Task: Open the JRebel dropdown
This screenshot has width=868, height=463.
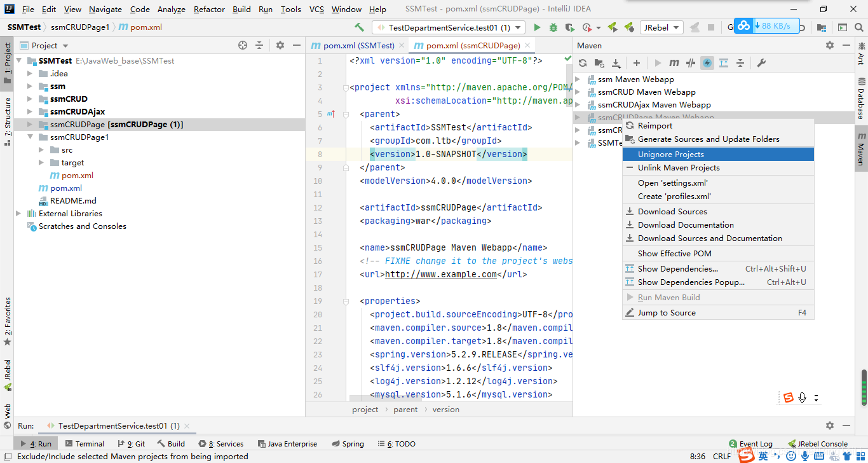Action: click(x=661, y=27)
